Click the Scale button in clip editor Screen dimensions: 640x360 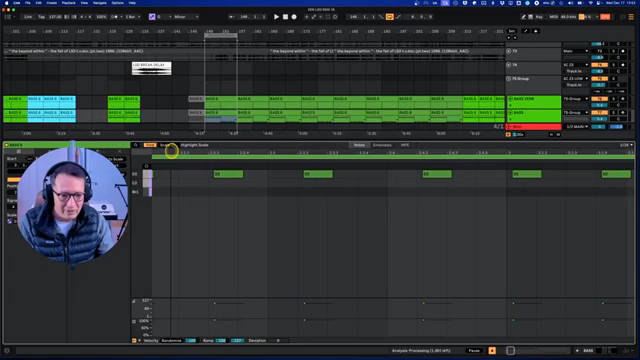(x=165, y=145)
